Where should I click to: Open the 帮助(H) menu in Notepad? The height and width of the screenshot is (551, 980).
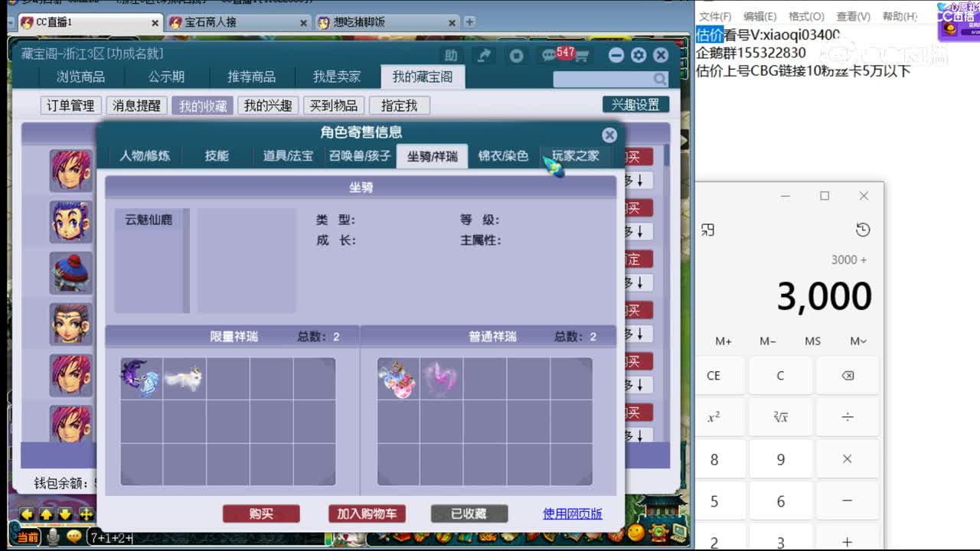pos(900,16)
